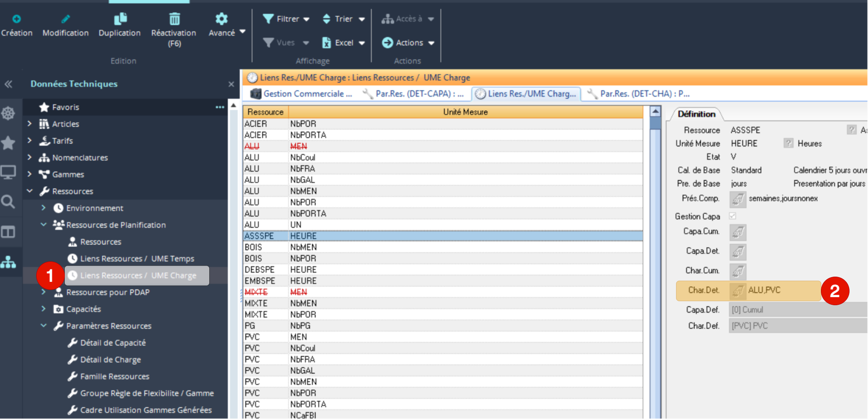Open the Avancé gear menu

point(222,19)
